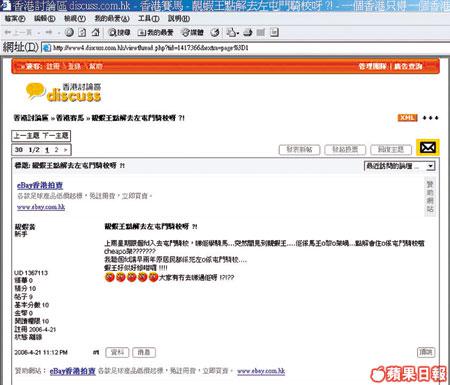Image resolution: width=450 pixels, height=385 pixels.
Task: Open the Media (媒體) toolbar button
Action: pyautogui.click(x=192, y=32)
